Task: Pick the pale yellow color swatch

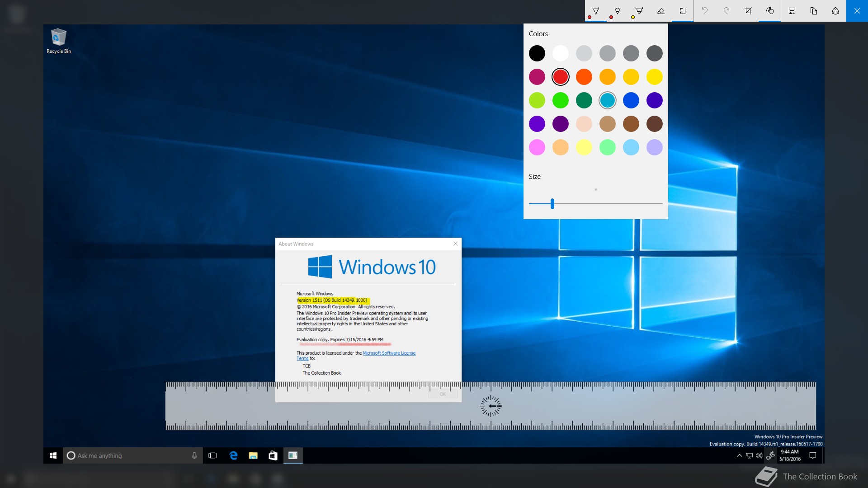Action: (x=584, y=147)
